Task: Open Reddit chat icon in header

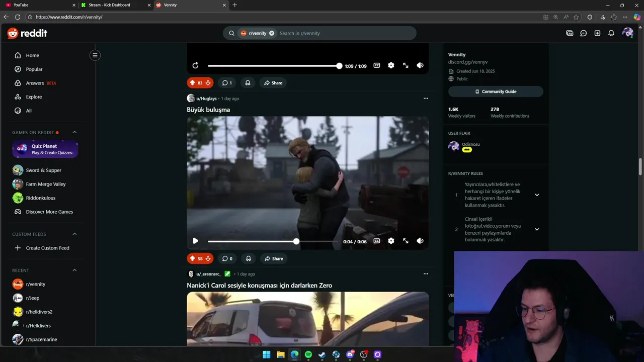Action: click(x=584, y=33)
